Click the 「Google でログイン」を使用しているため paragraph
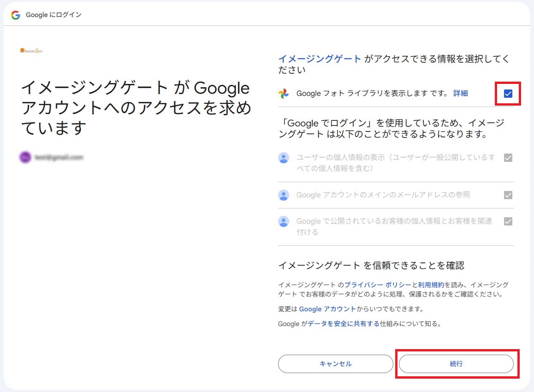534x392 pixels. click(392, 128)
